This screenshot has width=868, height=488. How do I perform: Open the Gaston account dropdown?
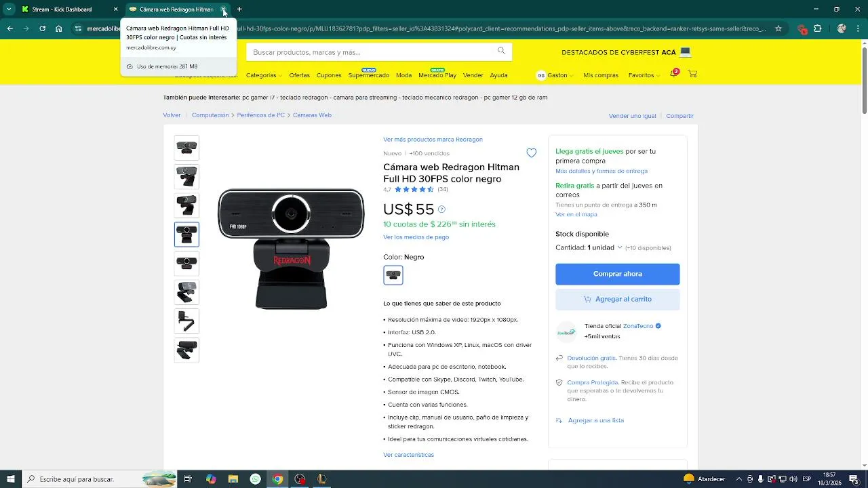(555, 75)
